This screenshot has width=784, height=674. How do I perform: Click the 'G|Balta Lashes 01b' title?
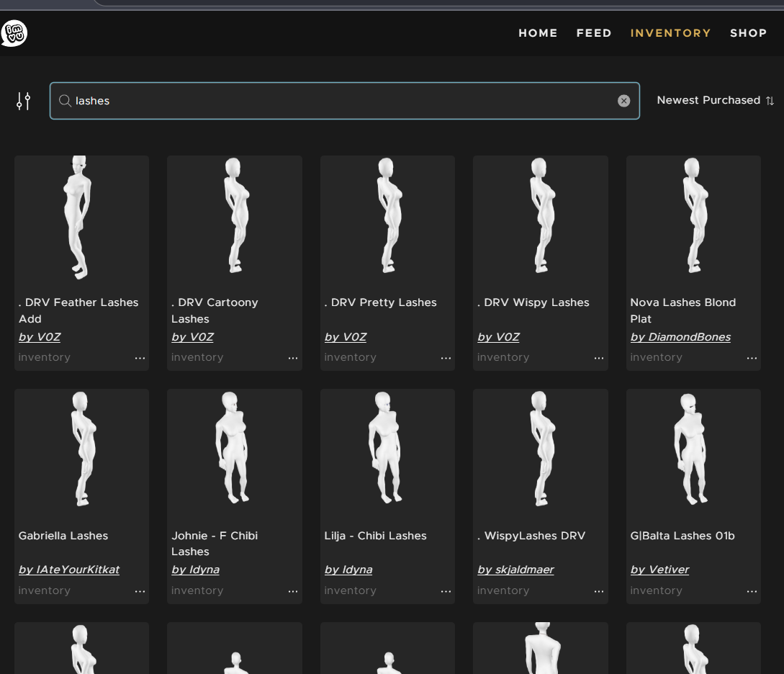click(x=682, y=536)
